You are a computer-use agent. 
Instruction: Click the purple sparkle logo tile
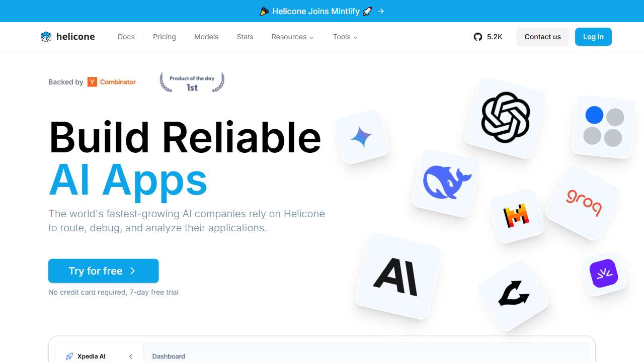tap(603, 274)
